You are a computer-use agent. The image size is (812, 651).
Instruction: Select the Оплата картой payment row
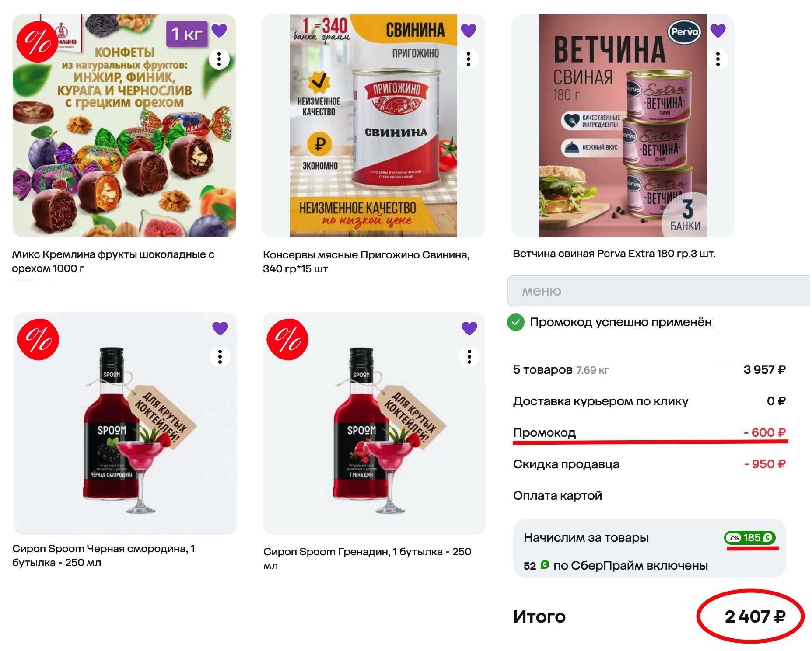[x=649, y=496]
